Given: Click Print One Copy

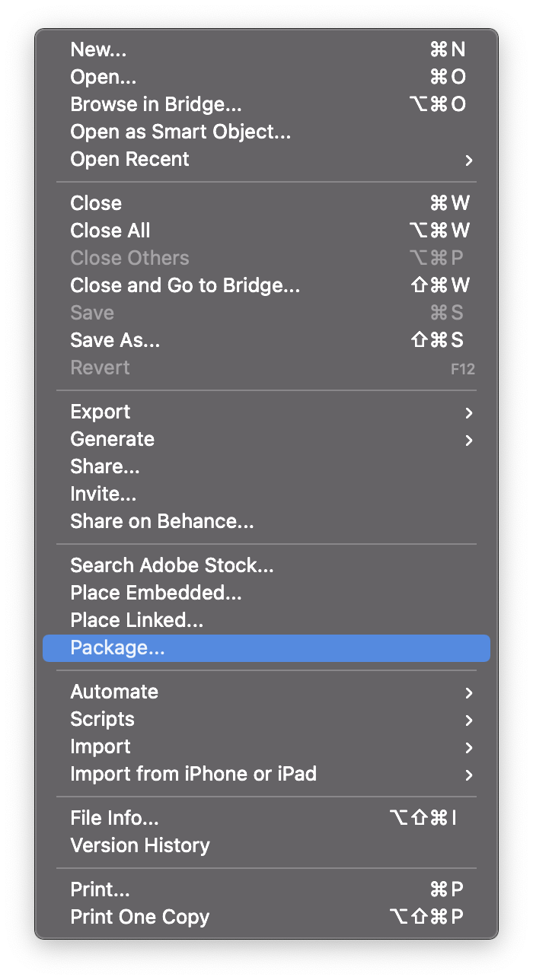Looking at the screenshot, I should [x=139, y=917].
